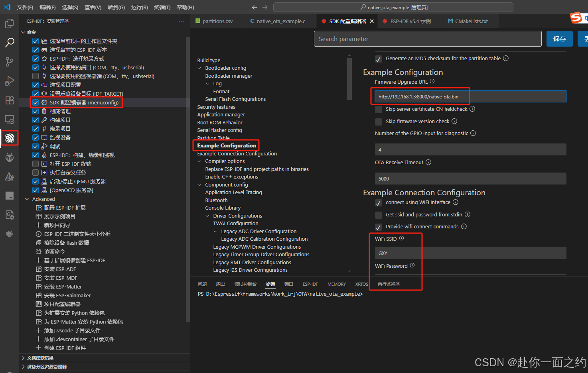Click info icon for MD5 checksum option
The image size is (588, 373).
[x=506, y=58]
